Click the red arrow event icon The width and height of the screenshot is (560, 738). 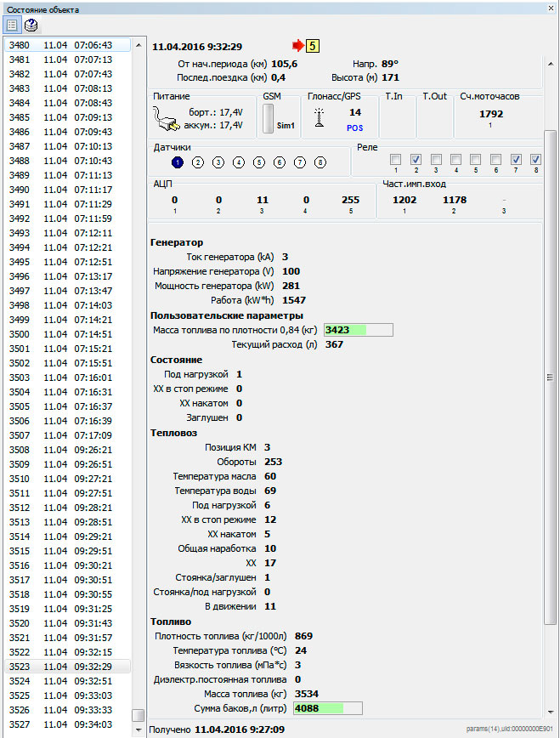click(x=298, y=46)
